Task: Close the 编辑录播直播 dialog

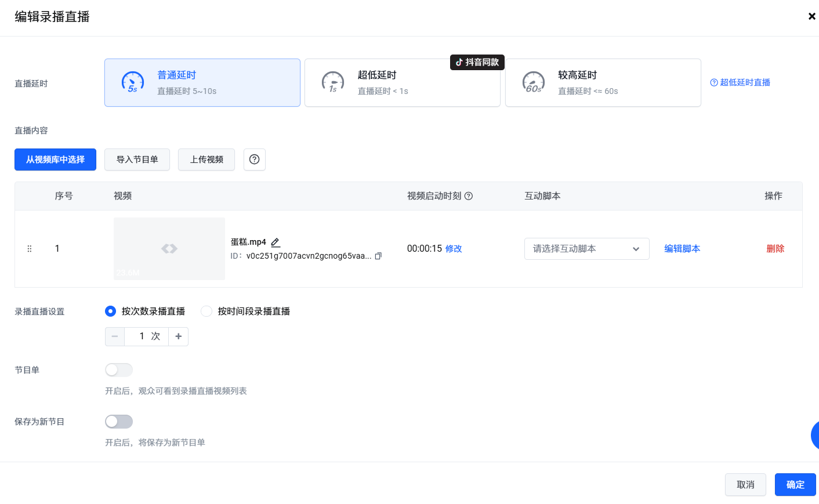Action: coord(811,16)
